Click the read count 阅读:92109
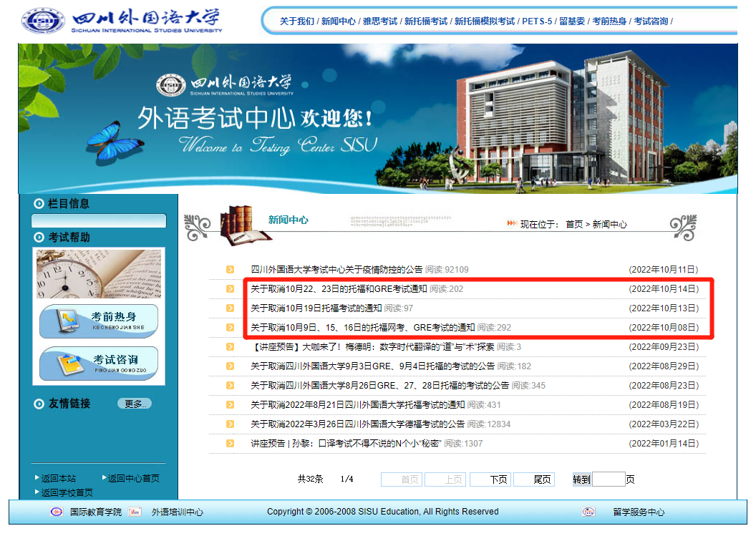The image size is (756, 536). (x=447, y=270)
